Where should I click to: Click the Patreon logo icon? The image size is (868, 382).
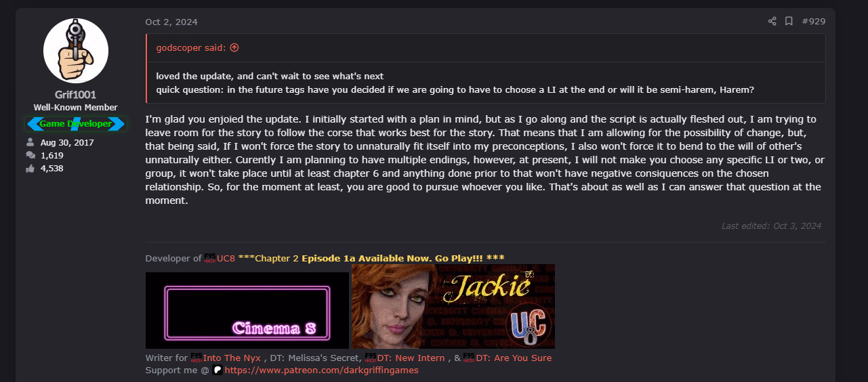click(218, 370)
